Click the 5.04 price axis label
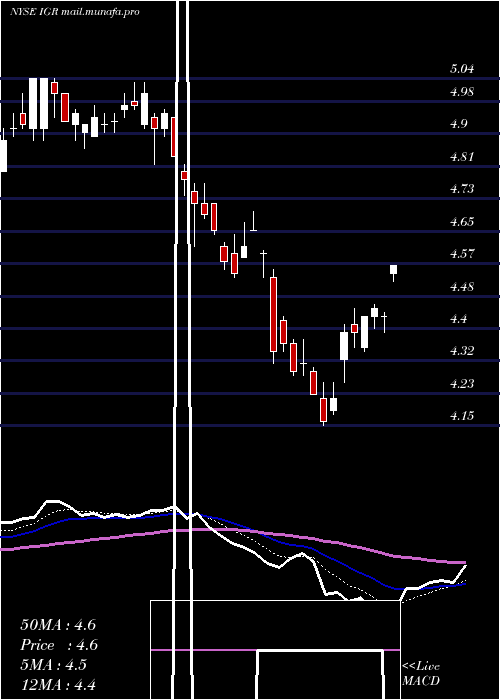The width and height of the screenshot is (500, 700). click(x=462, y=69)
